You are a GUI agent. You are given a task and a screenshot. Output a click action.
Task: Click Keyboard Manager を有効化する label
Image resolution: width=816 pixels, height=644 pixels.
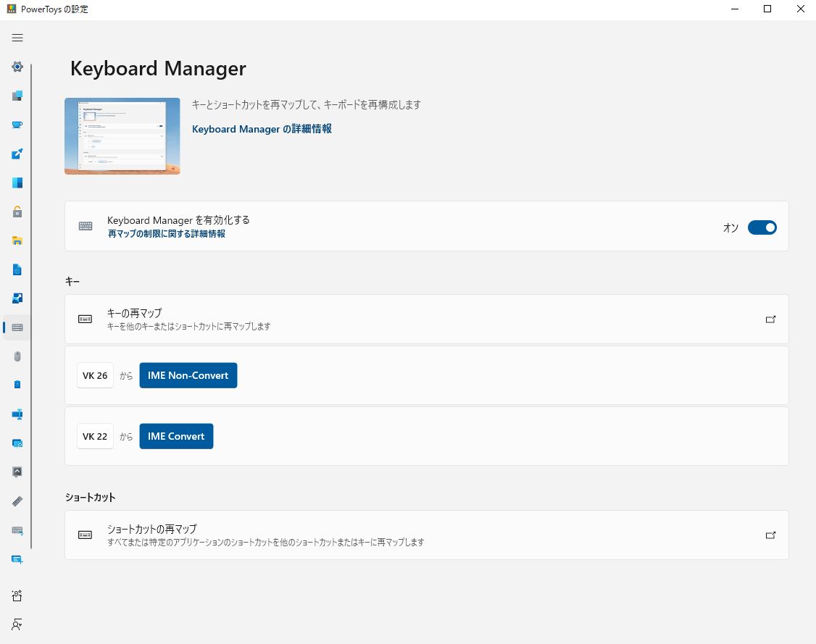point(178,220)
